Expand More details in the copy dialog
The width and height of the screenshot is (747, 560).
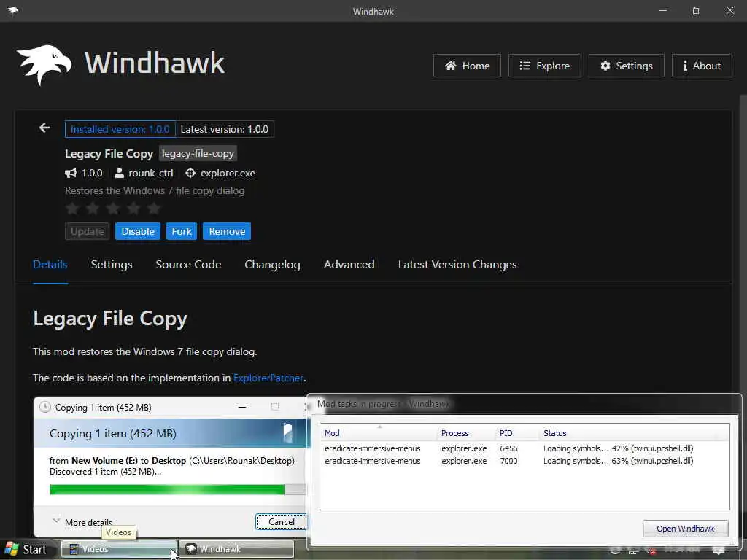pyautogui.click(x=82, y=522)
